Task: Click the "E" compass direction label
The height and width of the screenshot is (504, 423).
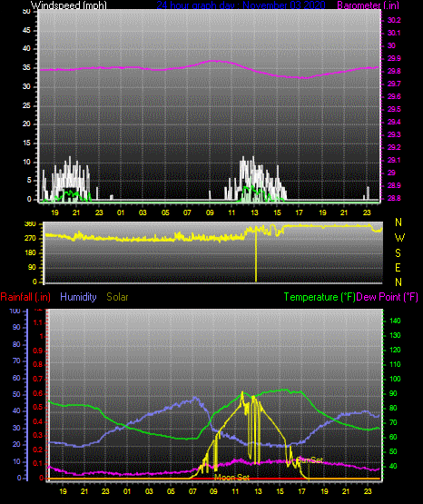Action: [x=398, y=268]
